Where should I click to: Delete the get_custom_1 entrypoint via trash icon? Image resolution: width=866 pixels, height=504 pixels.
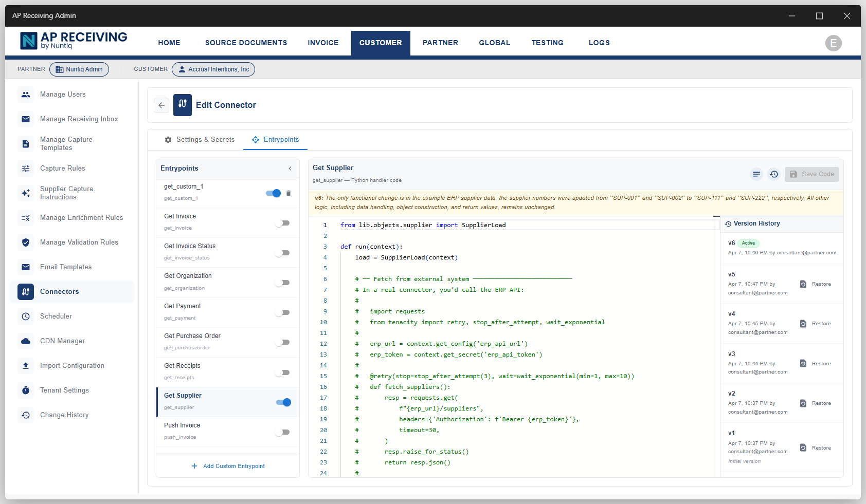click(288, 193)
